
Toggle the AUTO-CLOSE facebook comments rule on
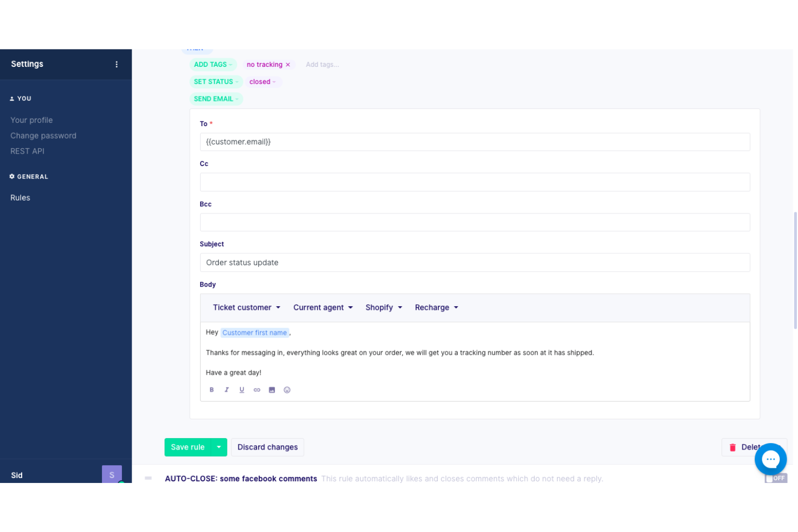(x=775, y=478)
